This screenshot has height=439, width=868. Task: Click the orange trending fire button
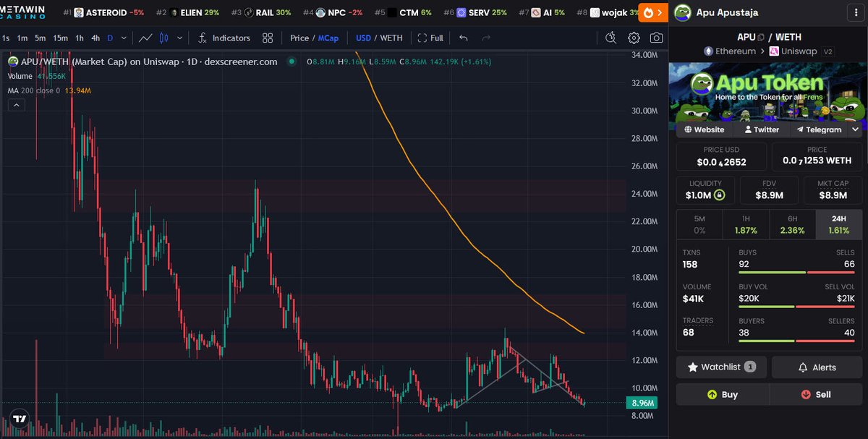tap(653, 12)
